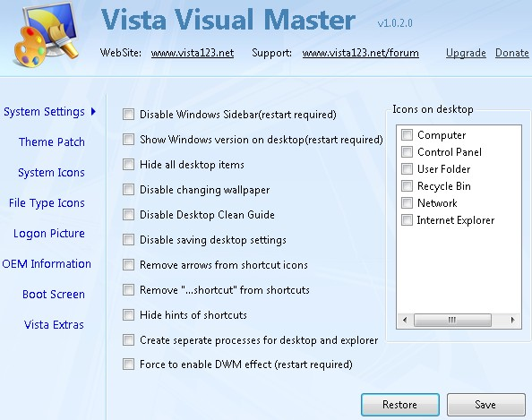Click the Vista Visual Master title
The image size is (532, 420).
coord(228,20)
